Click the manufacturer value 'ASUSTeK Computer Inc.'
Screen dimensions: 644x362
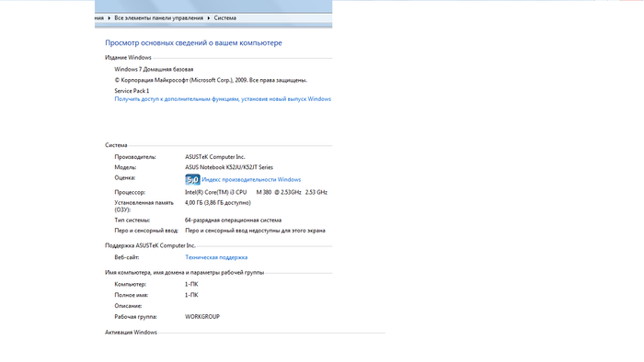pyautogui.click(x=214, y=157)
